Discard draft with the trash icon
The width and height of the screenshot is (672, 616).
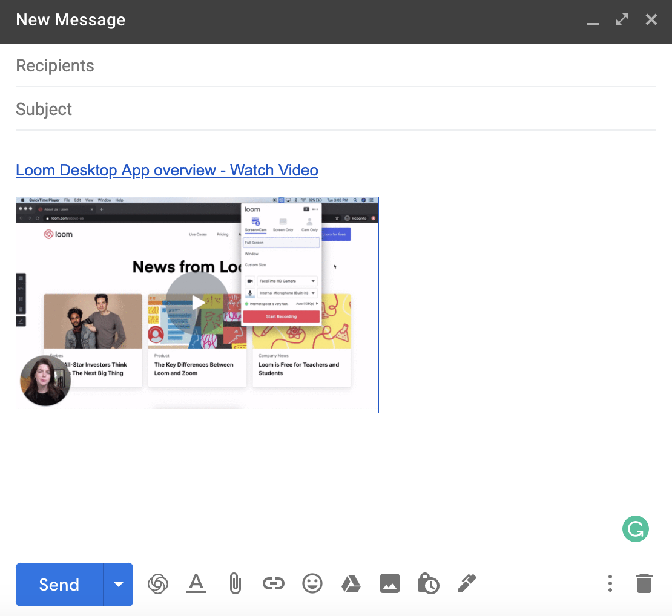click(644, 583)
